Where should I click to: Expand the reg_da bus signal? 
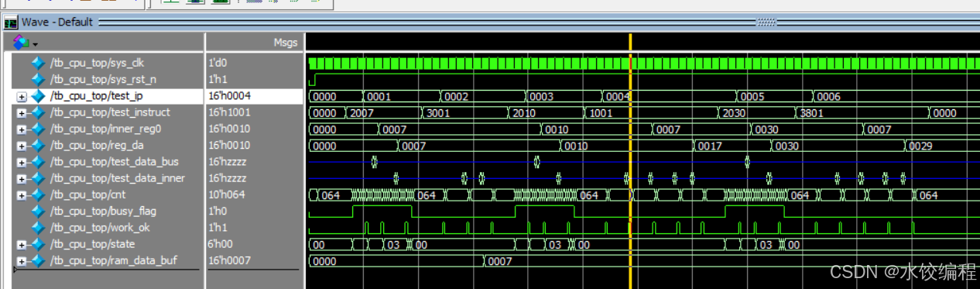[22, 146]
